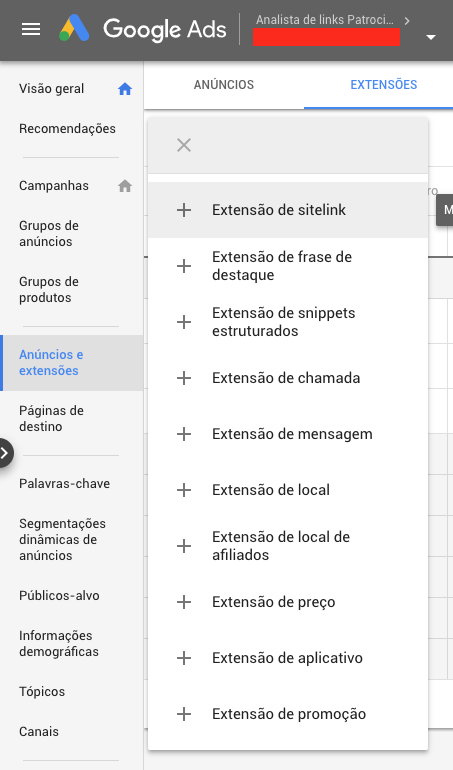Click home icon next to Visão geral
The height and width of the screenshot is (770, 453).
(125, 89)
